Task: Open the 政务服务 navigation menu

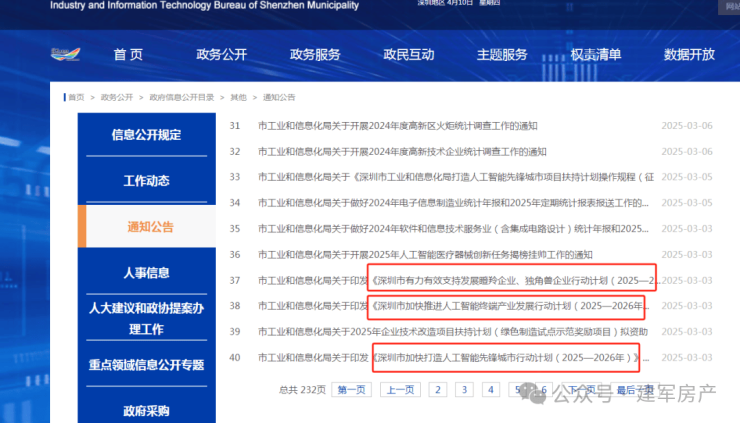Action: 315,55
